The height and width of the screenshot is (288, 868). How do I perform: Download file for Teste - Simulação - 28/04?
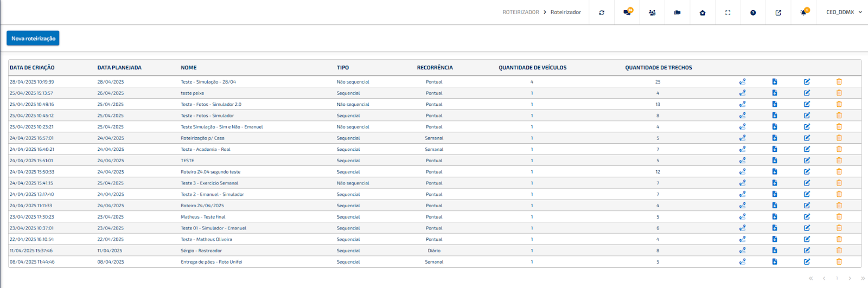pos(775,82)
